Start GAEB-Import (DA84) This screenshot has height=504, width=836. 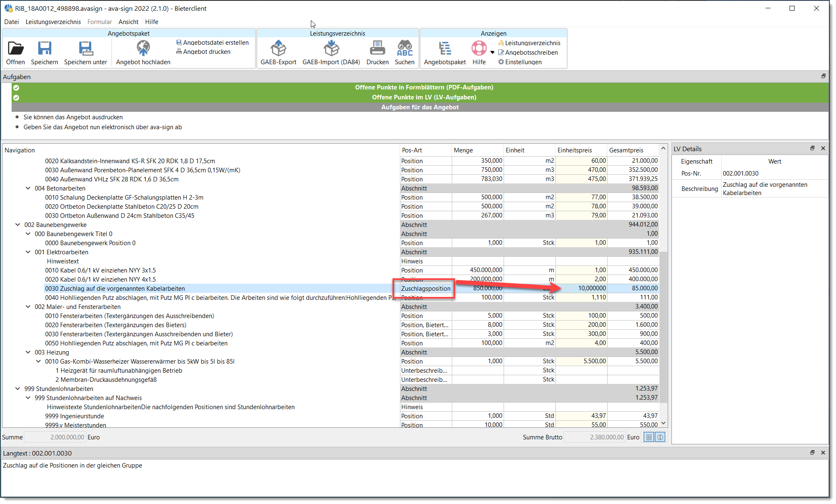[331, 53]
